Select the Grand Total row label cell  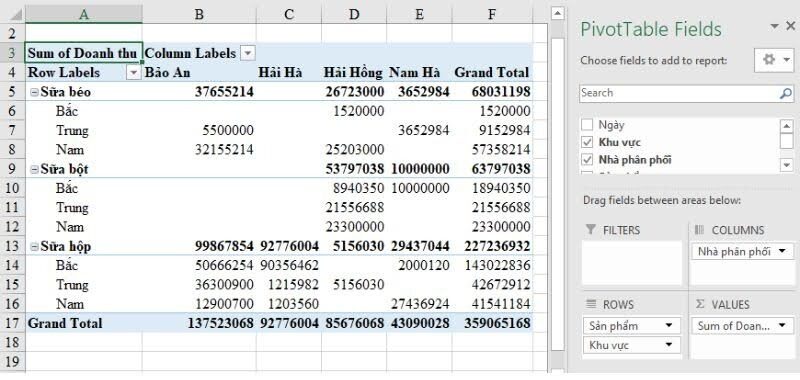[84, 323]
